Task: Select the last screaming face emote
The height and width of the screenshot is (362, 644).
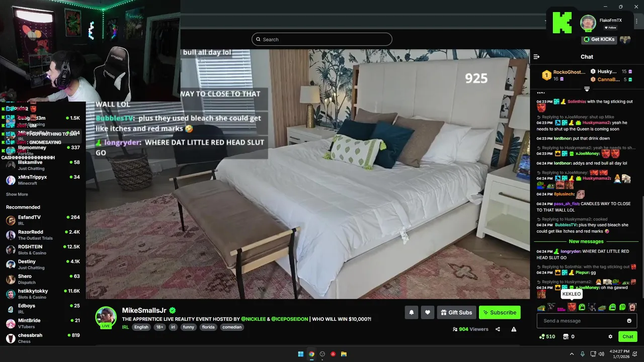Action: point(632,307)
